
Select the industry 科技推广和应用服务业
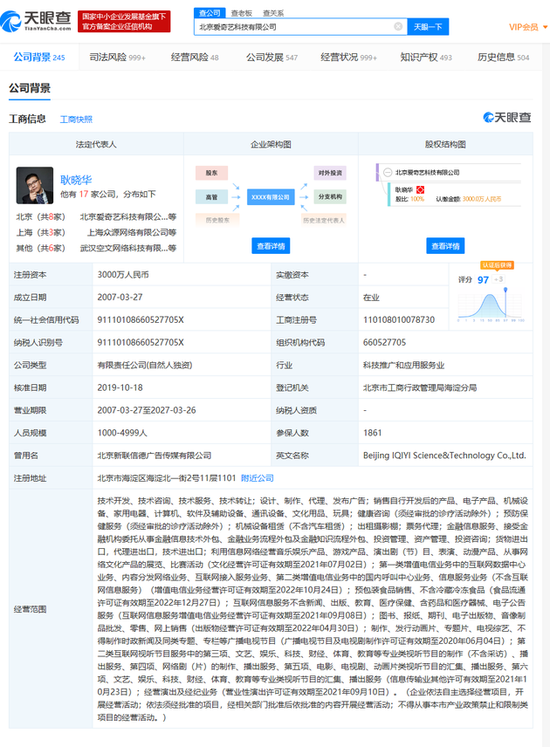pos(404,365)
